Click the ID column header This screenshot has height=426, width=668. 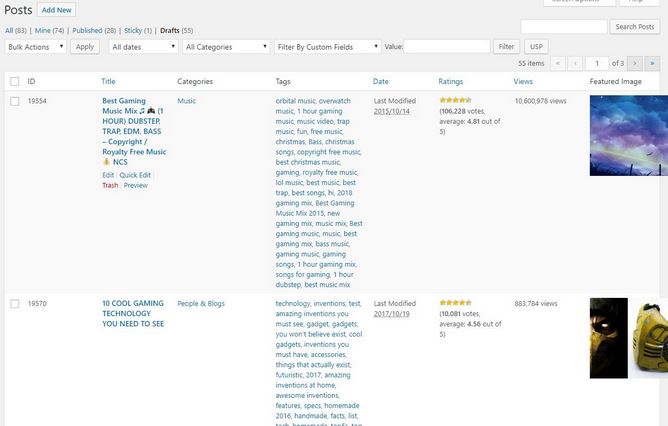pyautogui.click(x=32, y=81)
